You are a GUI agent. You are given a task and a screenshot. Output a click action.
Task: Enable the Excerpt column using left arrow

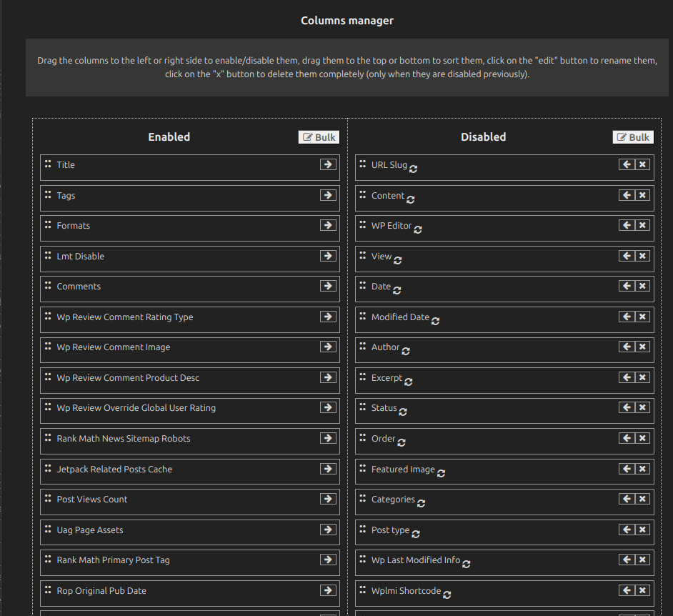[626, 377]
